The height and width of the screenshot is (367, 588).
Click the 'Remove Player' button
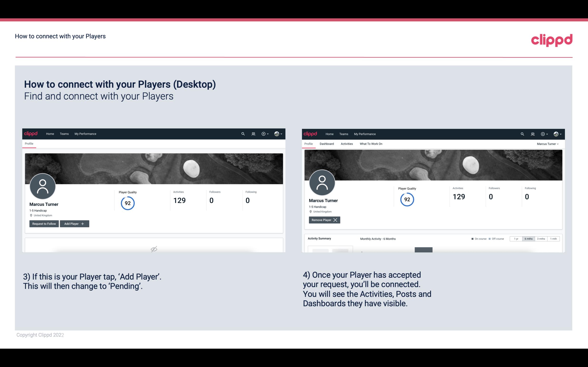[x=324, y=220]
